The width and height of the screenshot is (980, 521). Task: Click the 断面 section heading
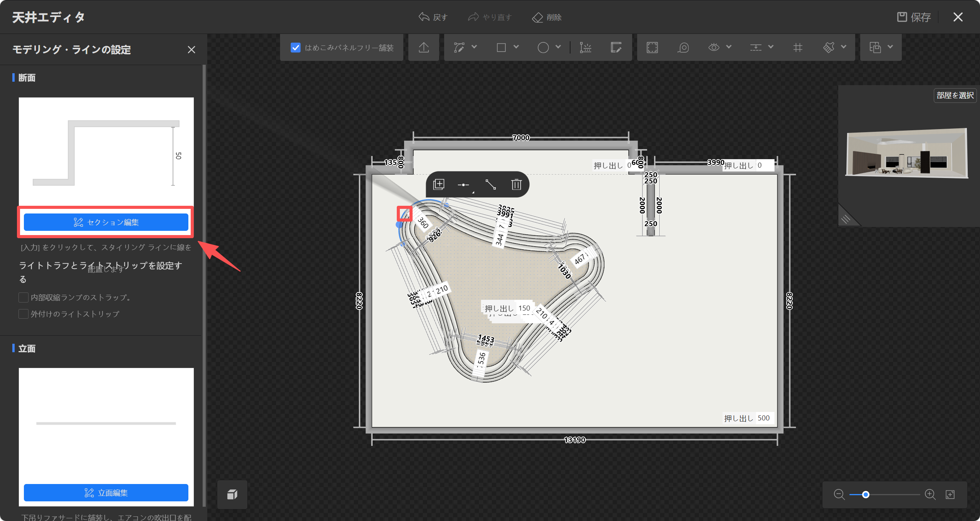click(x=27, y=78)
